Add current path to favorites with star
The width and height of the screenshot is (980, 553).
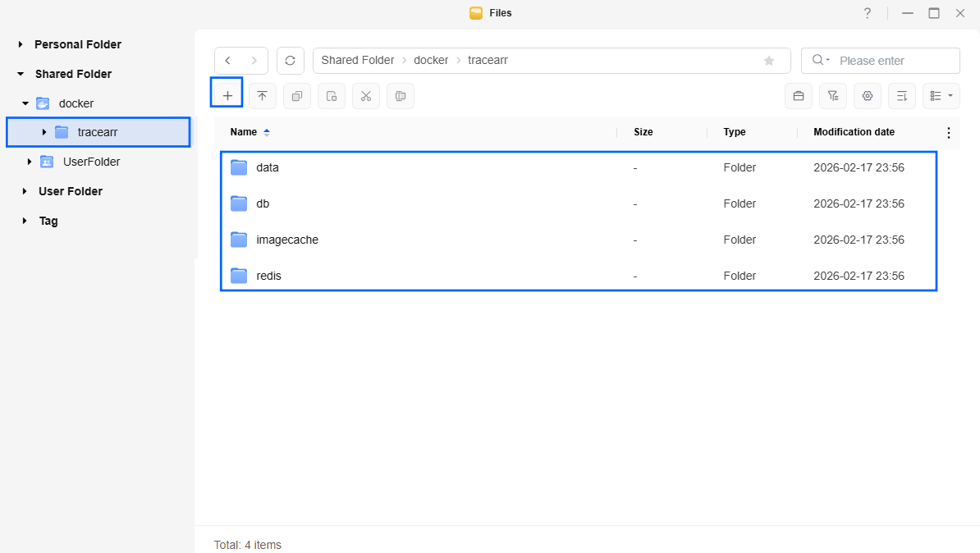[x=769, y=61]
